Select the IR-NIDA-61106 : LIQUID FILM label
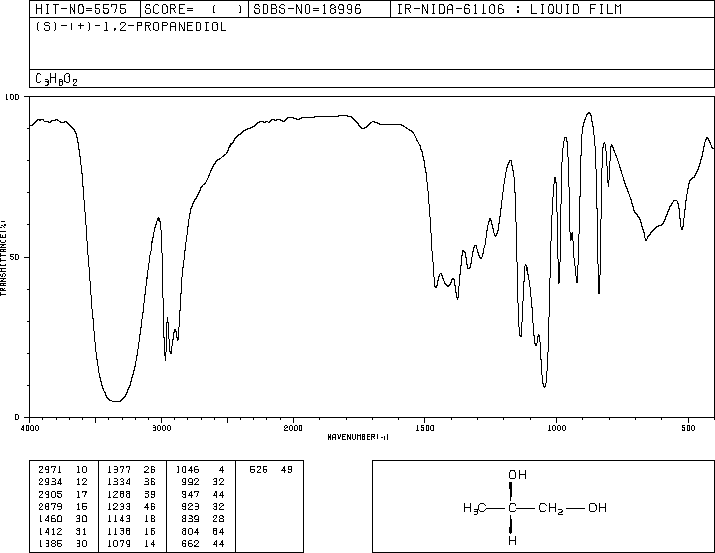The image size is (715, 553). [509, 9]
